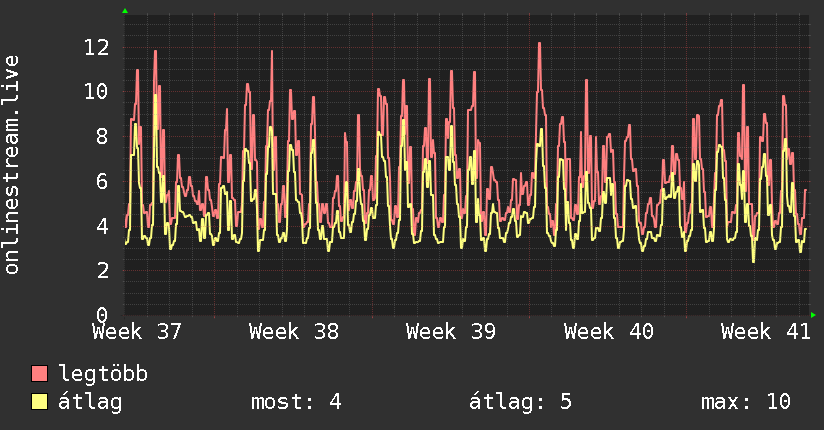Screen dimensions: 824x430
Task: Click the Week 38 axis label
Action: pyautogui.click(x=294, y=332)
